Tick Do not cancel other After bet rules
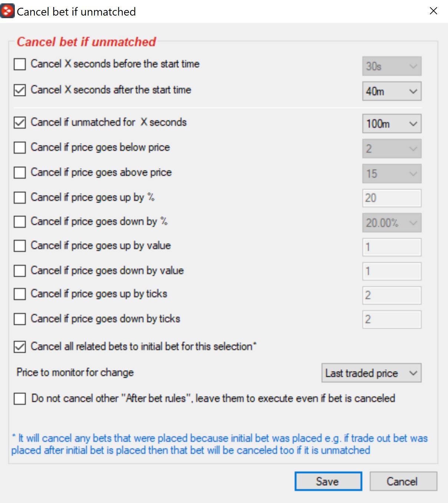Screen dimensions: 448x503 pyautogui.click(x=20, y=399)
